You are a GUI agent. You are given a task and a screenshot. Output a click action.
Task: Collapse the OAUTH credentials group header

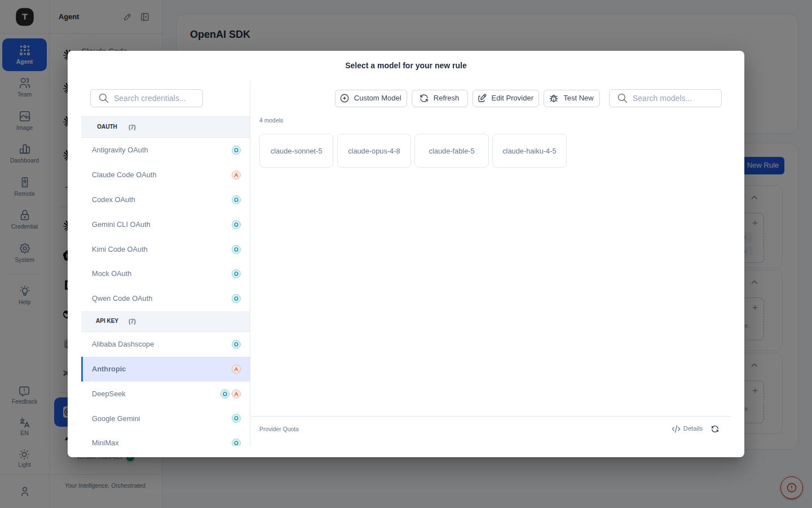[165, 127]
